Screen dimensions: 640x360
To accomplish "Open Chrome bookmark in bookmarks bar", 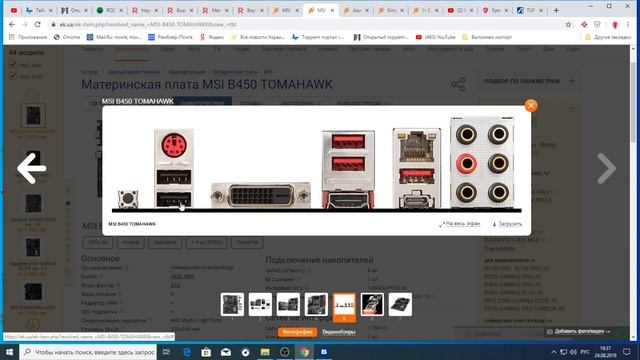I will click(x=67, y=37).
